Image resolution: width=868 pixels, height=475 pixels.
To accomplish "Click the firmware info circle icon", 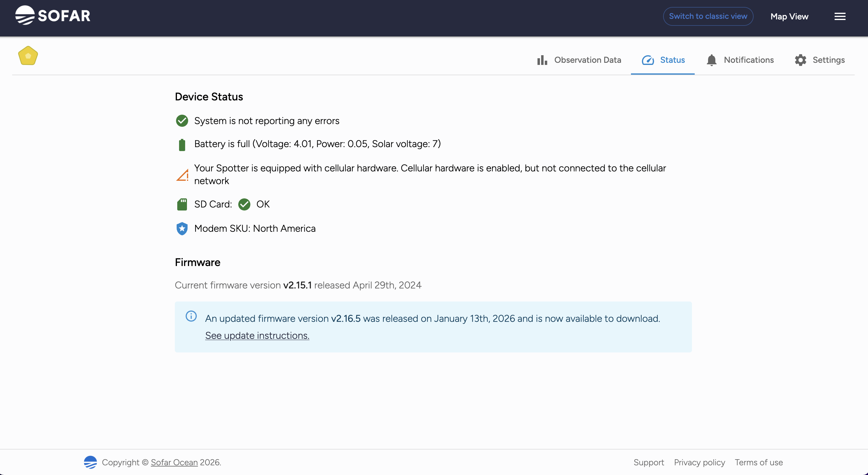I will (191, 316).
